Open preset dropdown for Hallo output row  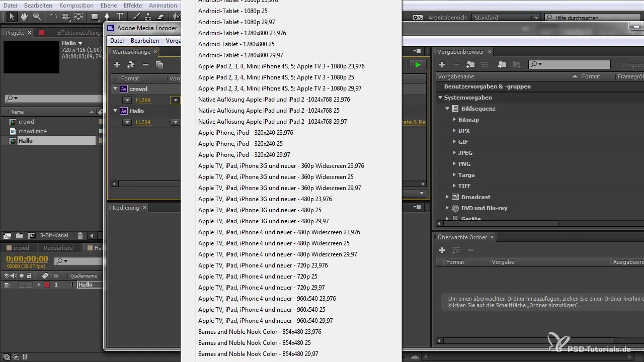(175, 122)
